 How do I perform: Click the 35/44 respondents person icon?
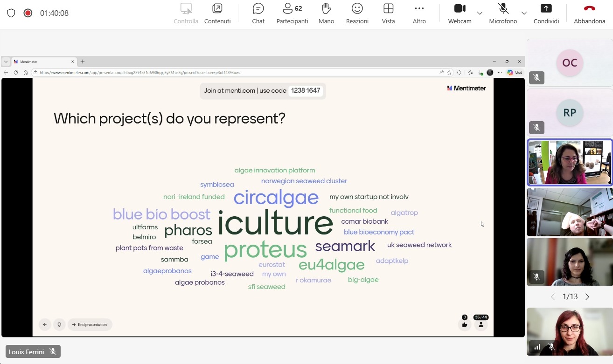[481, 325]
